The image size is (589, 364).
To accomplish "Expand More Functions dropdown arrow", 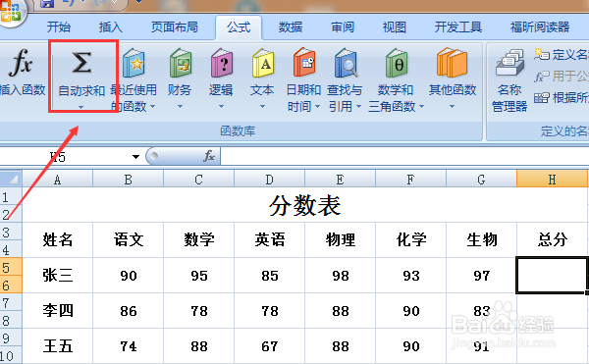I will (452, 107).
